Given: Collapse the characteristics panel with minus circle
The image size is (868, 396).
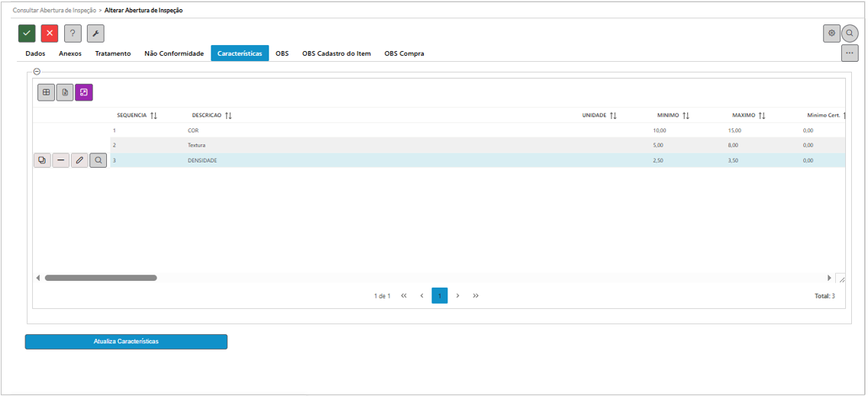Looking at the screenshot, I should point(37,72).
